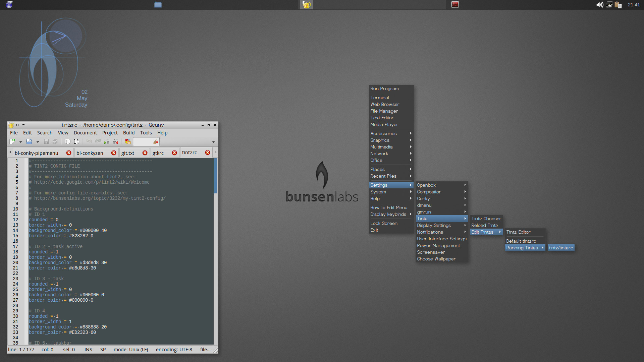Screen dimensions: 644x362
Task: Click the red Unindent icon
Action: tap(116, 142)
